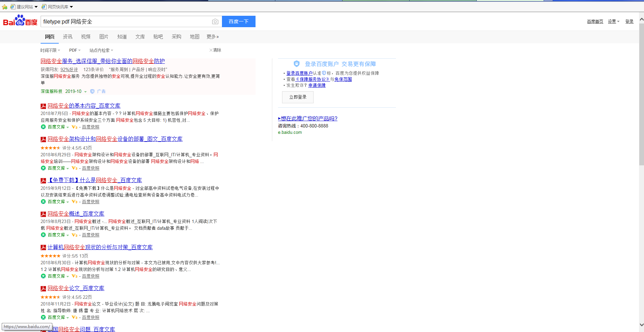Click PDF icon beside 网络安全的基本内容 result
Image resolution: width=644 pixels, height=332 pixels.
(x=43, y=106)
